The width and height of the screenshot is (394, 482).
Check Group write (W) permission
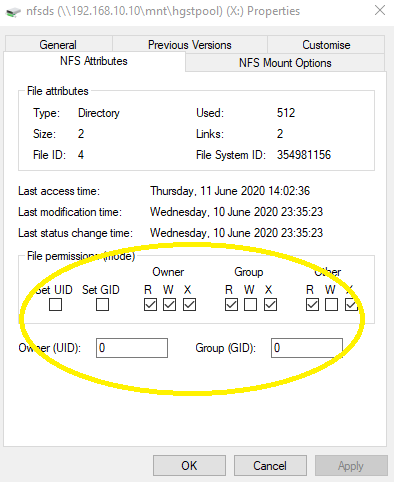[250, 304]
